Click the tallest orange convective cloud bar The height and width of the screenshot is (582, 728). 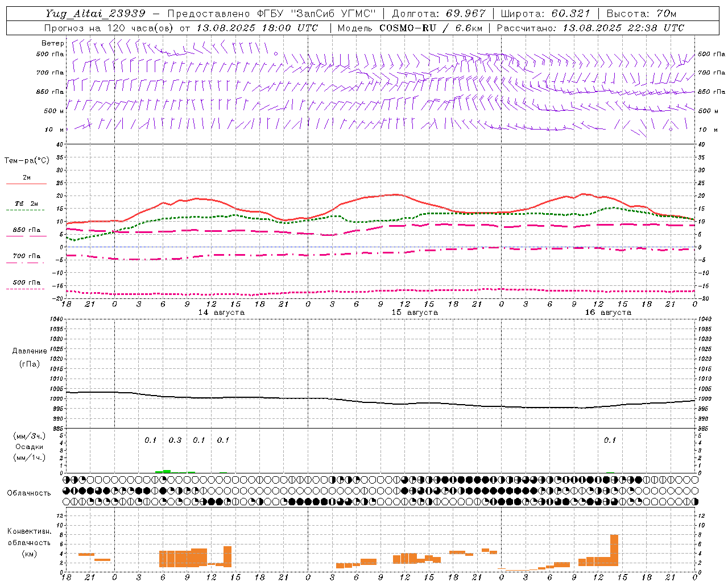point(614,550)
